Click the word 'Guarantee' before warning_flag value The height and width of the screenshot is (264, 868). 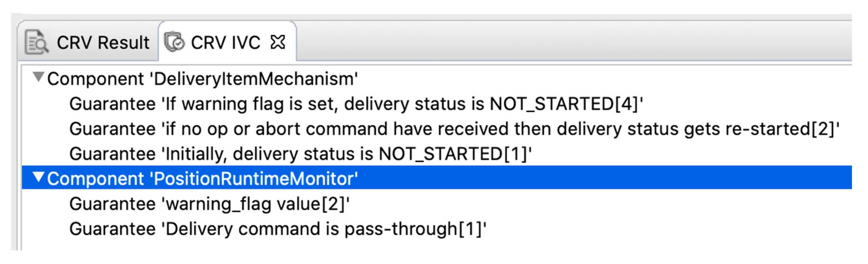pos(112,204)
